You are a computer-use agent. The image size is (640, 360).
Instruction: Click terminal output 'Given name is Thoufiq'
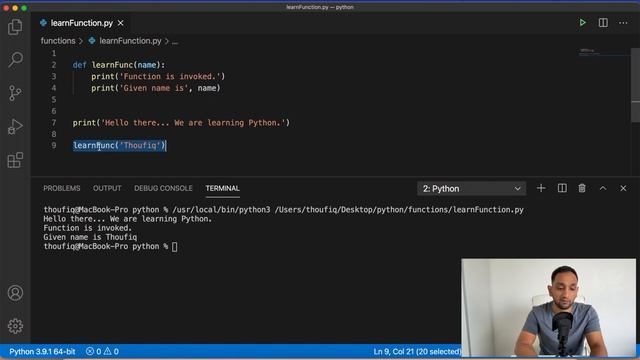click(x=90, y=237)
